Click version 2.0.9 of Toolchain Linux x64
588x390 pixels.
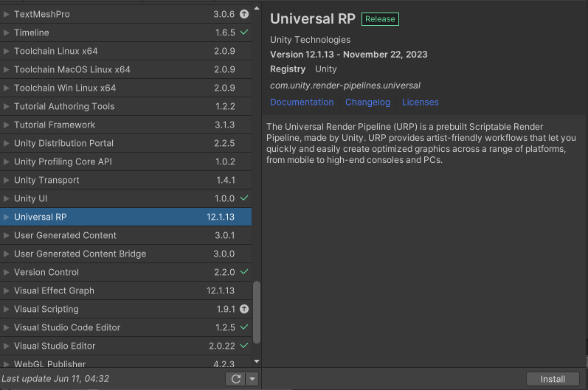[224, 51]
